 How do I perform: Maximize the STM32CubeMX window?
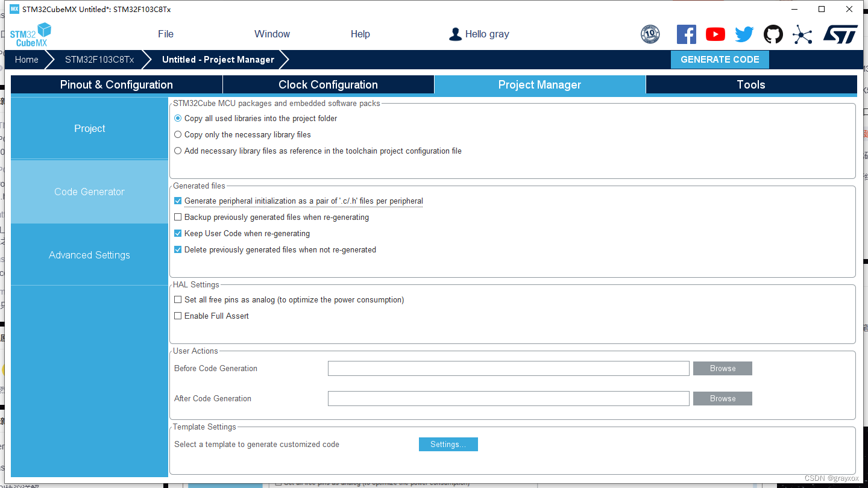(x=822, y=9)
